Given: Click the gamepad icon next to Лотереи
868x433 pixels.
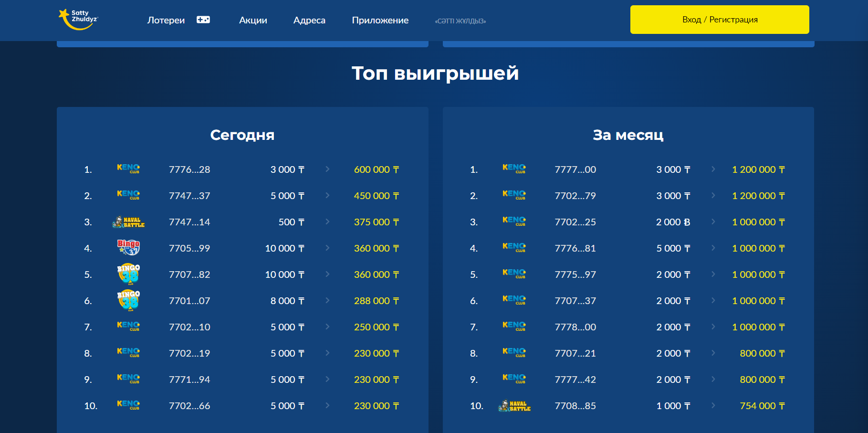Looking at the screenshot, I should (203, 20).
